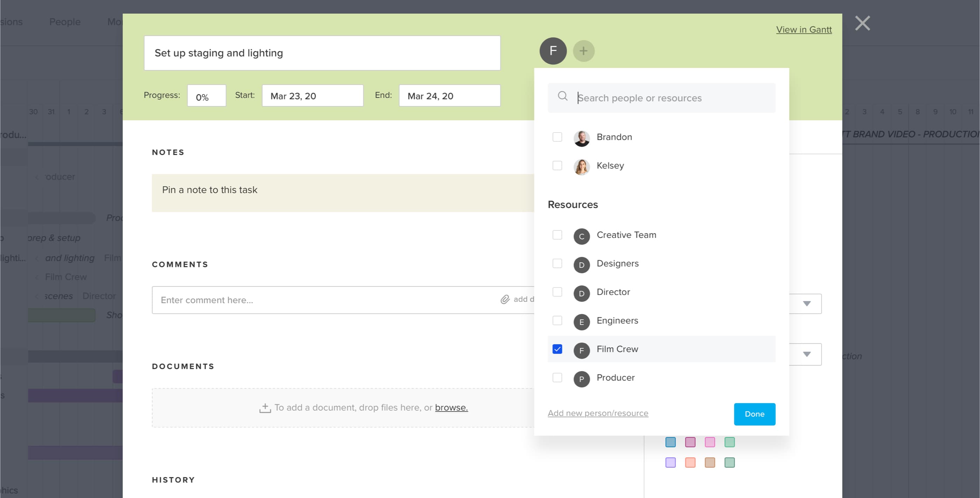Screen dimensions: 980x498
Task: Click the plus icon to add another assignee
Action: point(584,51)
